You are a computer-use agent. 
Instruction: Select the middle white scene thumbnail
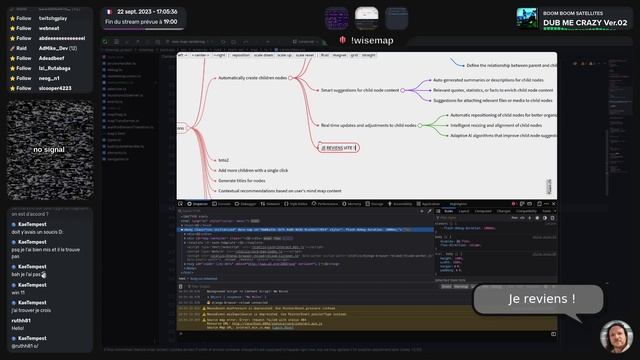[x=367, y=18]
